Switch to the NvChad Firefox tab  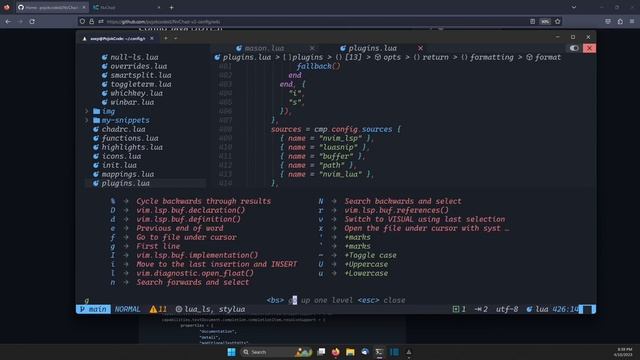(x=126, y=7)
